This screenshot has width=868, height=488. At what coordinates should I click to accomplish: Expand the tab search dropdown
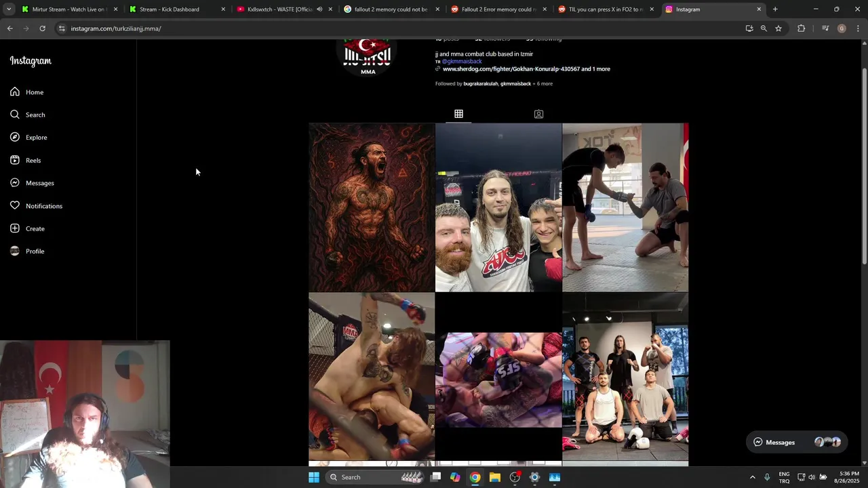[8, 9]
